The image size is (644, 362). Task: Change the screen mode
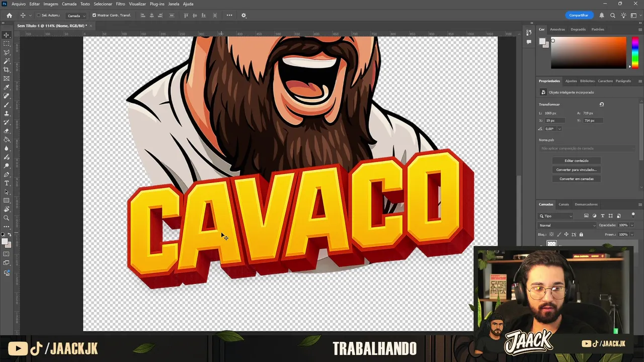(7, 263)
